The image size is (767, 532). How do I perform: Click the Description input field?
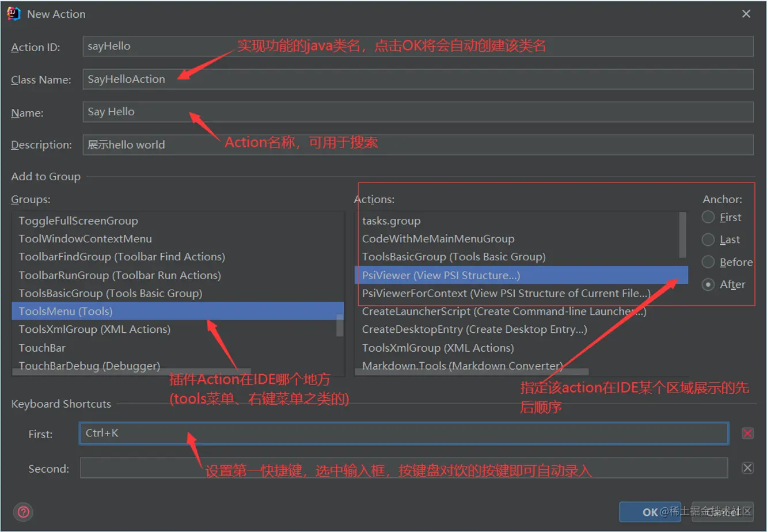(418, 145)
